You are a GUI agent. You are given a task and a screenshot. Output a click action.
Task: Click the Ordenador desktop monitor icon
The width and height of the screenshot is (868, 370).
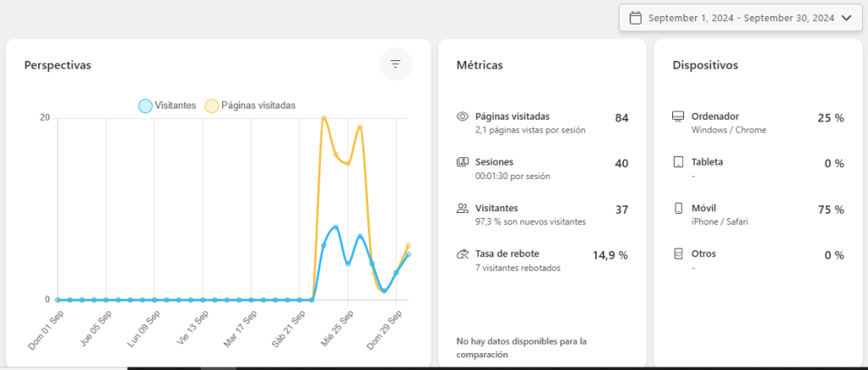click(677, 117)
